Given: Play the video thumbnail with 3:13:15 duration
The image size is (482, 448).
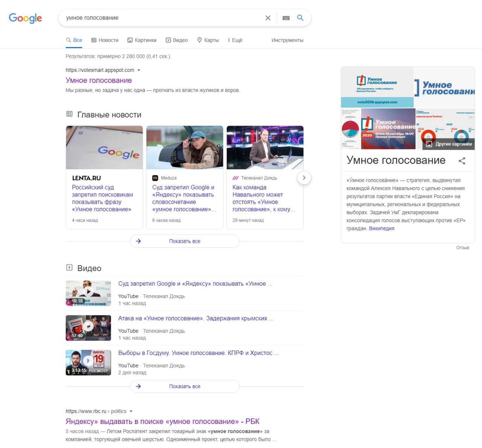Looking at the screenshot, I should point(88,363).
